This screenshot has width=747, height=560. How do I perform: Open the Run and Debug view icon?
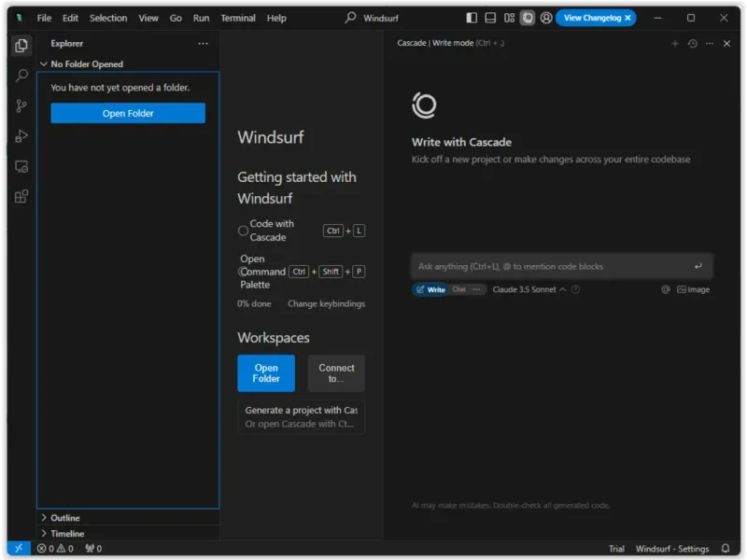[21, 136]
